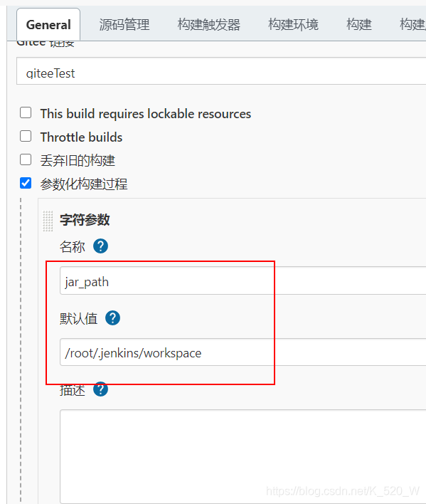Screen dimensions: 426x504
Task: Switch to the General tab
Action: pos(48,25)
